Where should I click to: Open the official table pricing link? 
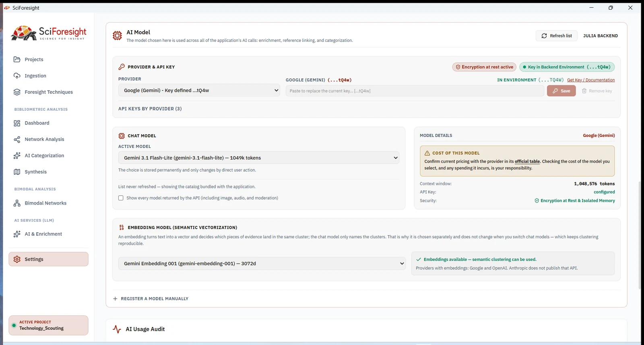tap(527, 161)
